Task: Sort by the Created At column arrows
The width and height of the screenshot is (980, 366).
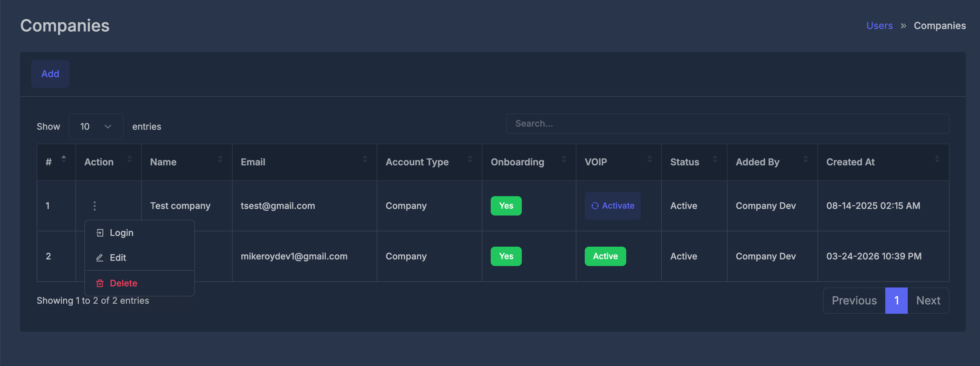Action: click(937, 159)
